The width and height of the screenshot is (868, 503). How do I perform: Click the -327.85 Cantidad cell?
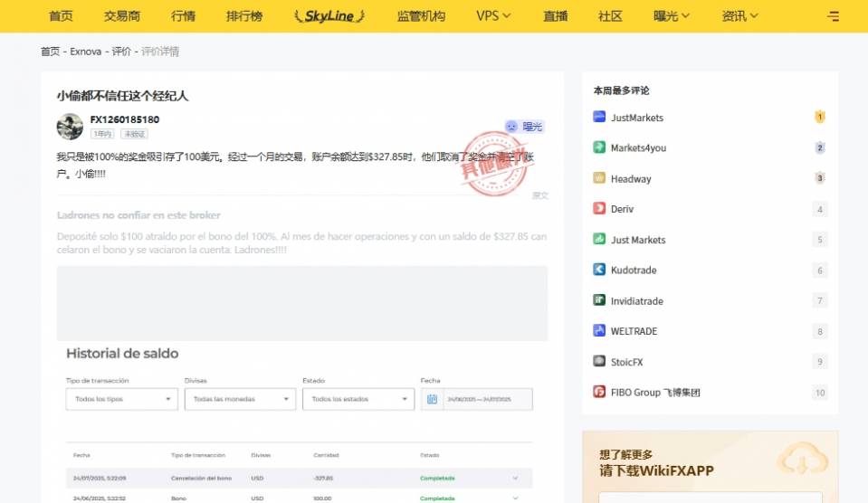coord(323,478)
